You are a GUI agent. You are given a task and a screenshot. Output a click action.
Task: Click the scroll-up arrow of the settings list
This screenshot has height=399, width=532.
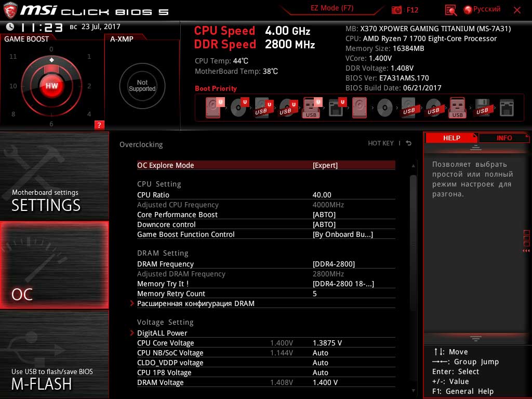pyautogui.click(x=413, y=166)
